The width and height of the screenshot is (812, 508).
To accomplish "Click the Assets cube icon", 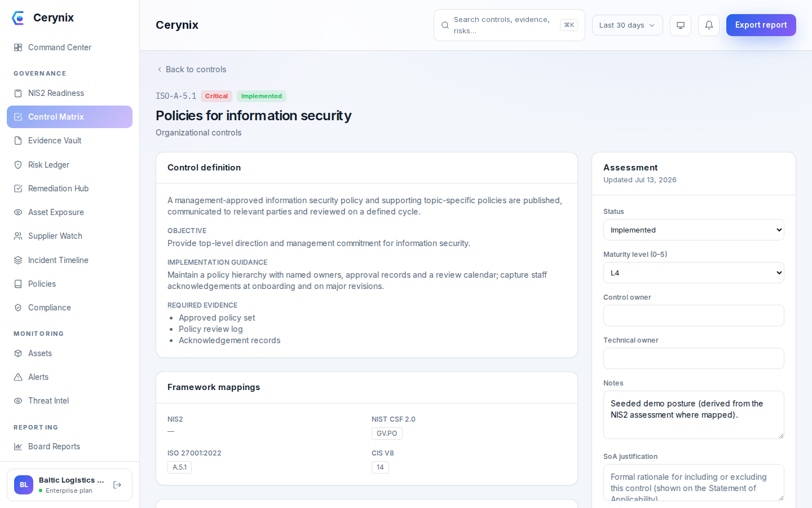I will tap(18, 353).
